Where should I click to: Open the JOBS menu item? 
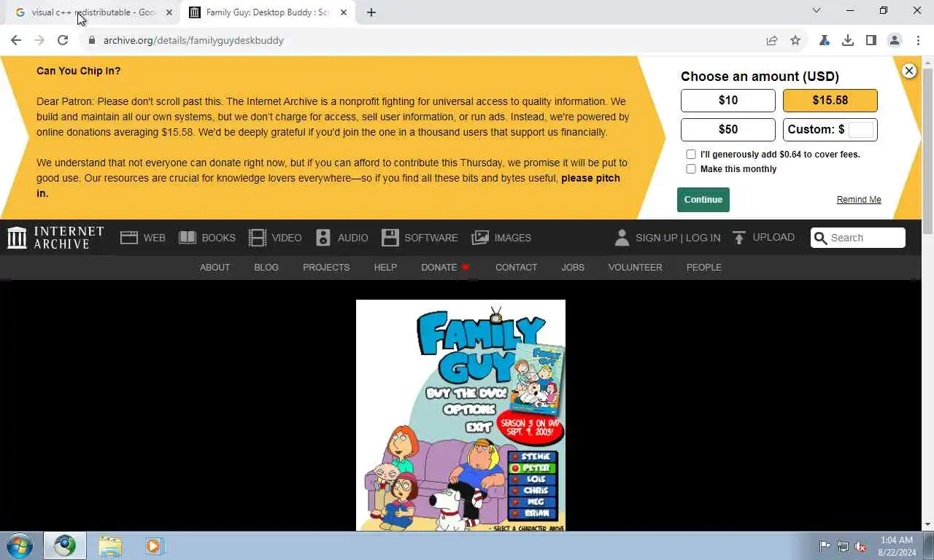tap(573, 268)
